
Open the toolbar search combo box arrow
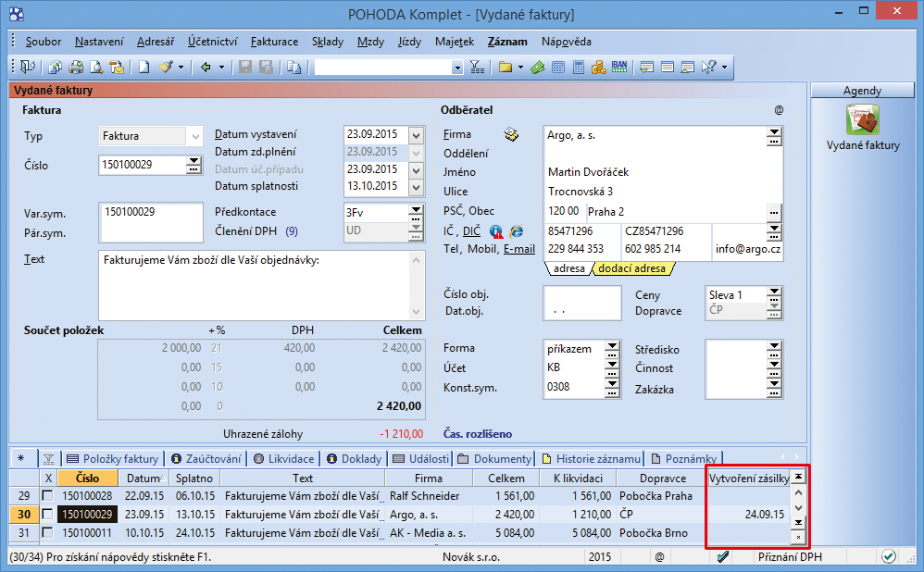pos(457,68)
